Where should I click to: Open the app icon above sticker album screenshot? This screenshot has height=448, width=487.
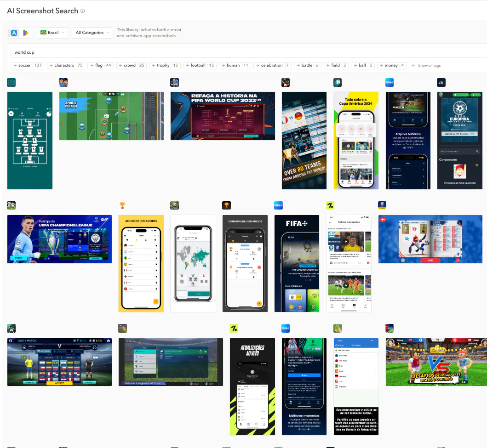pyautogui.click(x=382, y=205)
